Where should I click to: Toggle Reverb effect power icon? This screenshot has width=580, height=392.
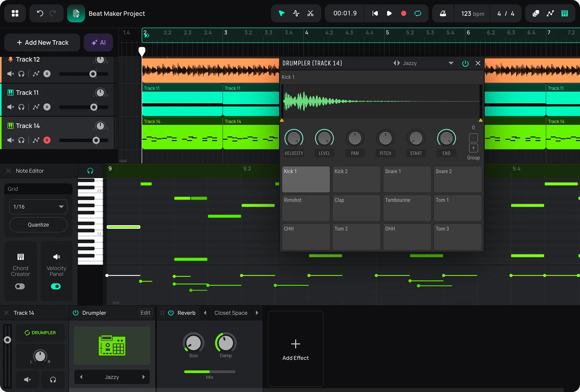tap(171, 313)
